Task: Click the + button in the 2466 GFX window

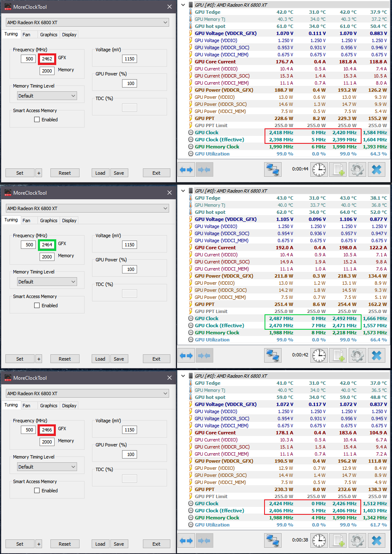Action: tap(39, 544)
